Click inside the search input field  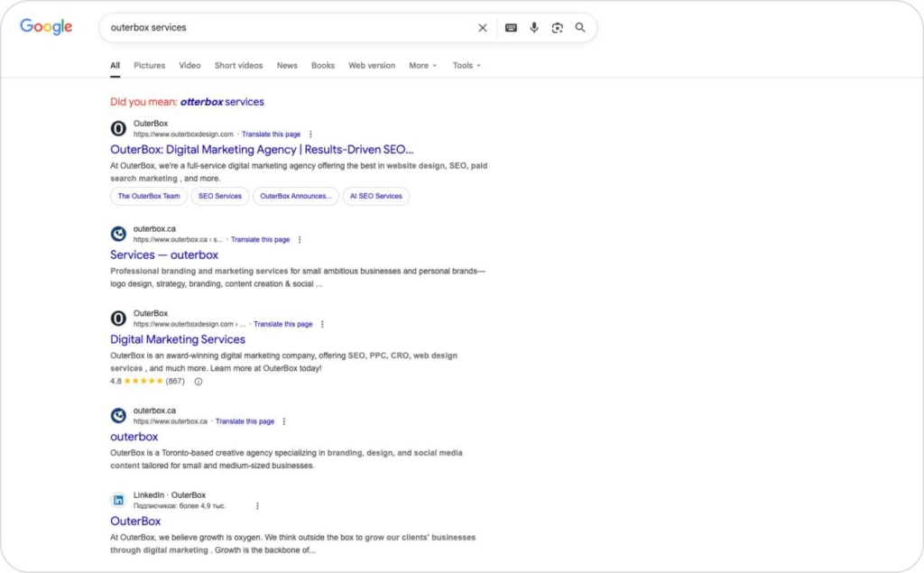click(271, 28)
